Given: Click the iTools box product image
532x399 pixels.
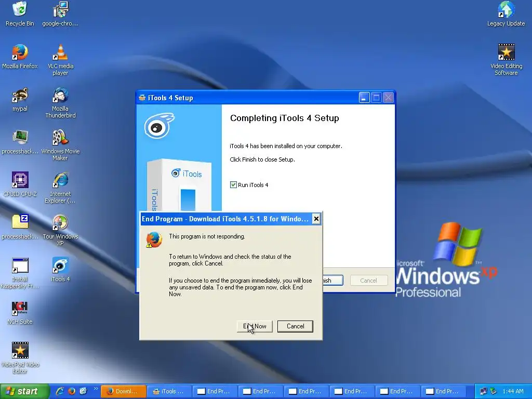Looking at the screenshot, I should coord(179,185).
